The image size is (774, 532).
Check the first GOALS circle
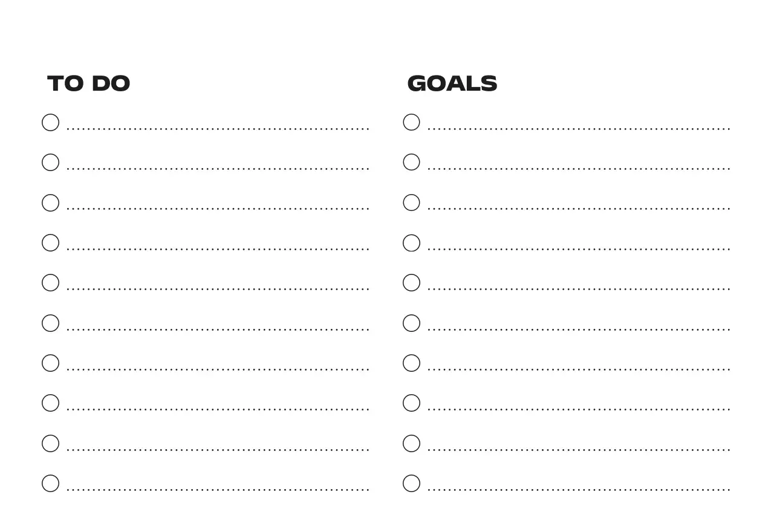point(411,123)
